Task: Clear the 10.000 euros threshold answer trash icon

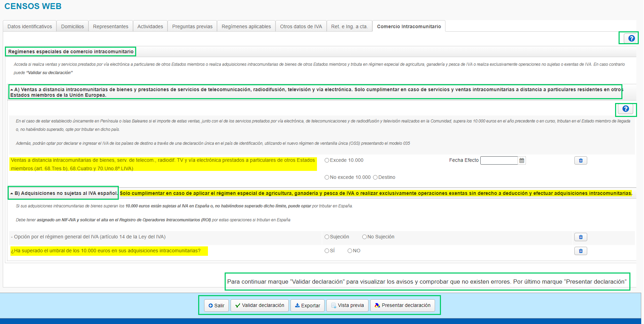Action: click(580, 251)
